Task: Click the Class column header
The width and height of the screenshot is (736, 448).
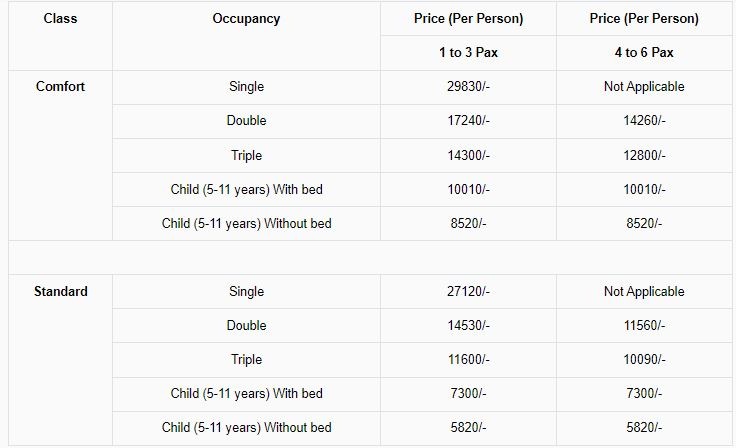Action: pyautogui.click(x=60, y=18)
